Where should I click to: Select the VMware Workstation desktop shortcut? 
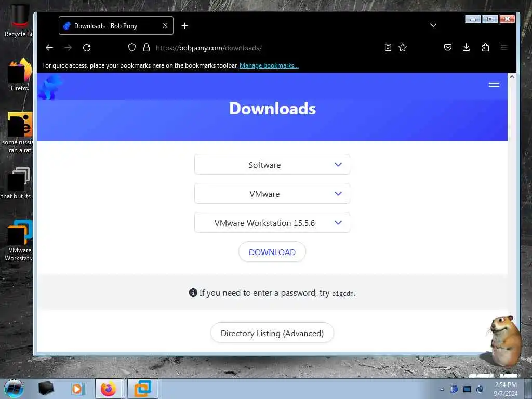tap(19, 241)
